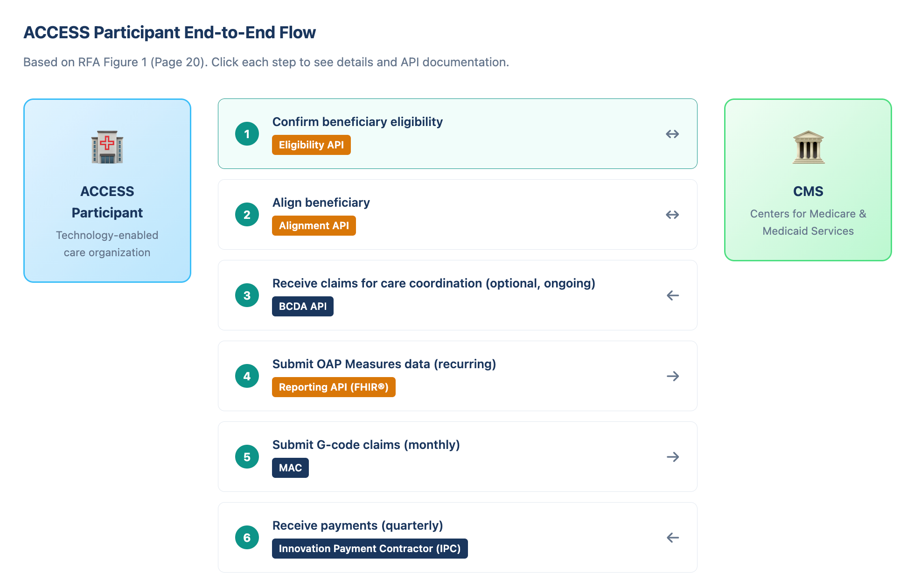Click the step 1 number circle

[x=247, y=134]
